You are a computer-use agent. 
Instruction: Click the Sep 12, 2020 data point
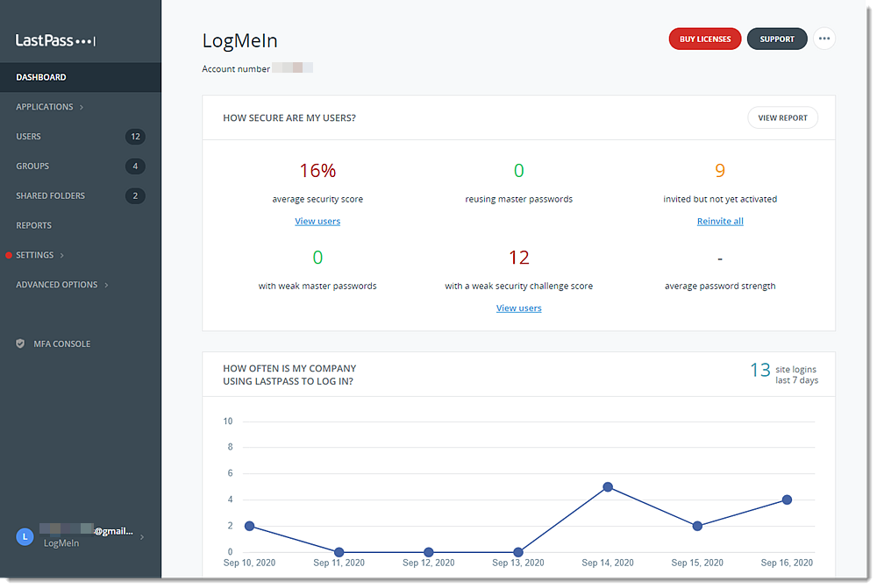click(x=429, y=552)
